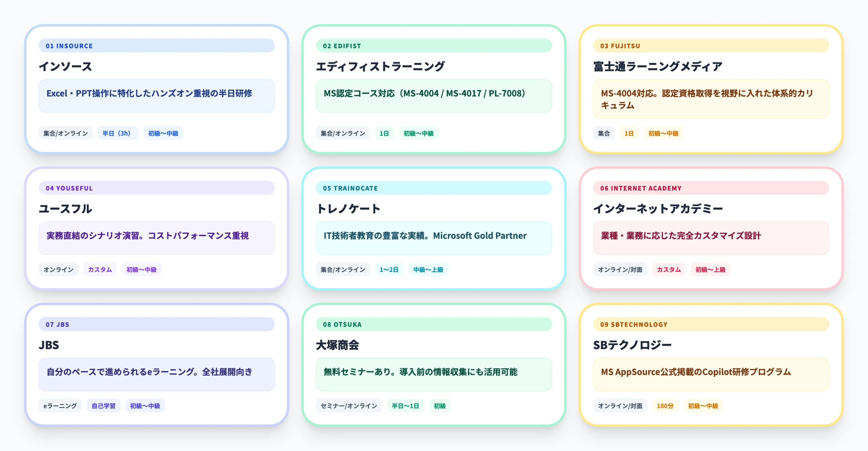The width and height of the screenshot is (868, 451).
Task: Click オンライン/対面 tag in SBテクノロジー card
Action: (620, 405)
